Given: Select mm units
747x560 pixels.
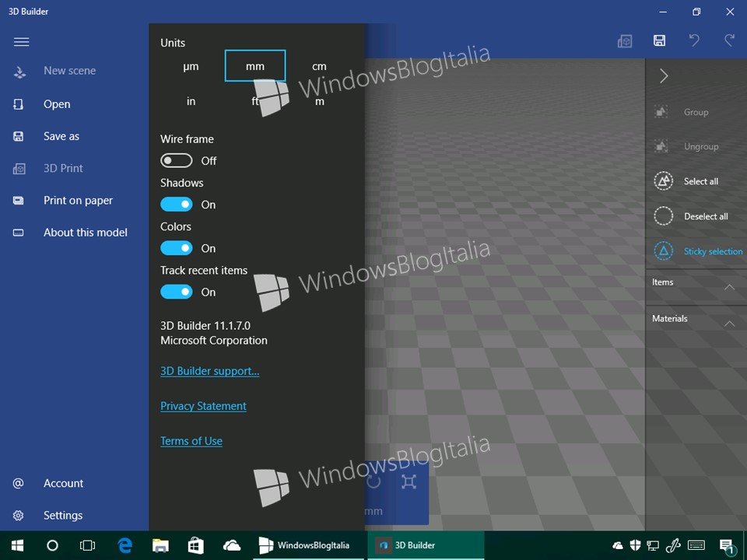Looking at the screenshot, I should coord(255,66).
